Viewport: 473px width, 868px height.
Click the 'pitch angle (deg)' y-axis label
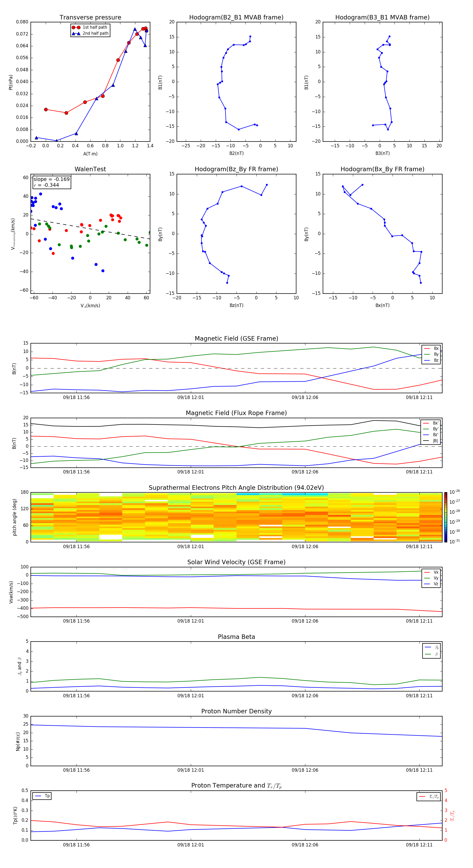14,517
